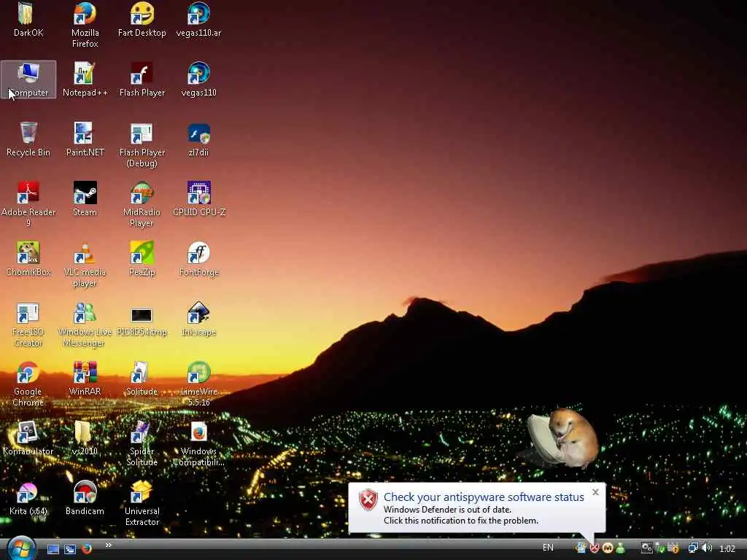Open the Notepad++ shortcut
Image resolution: width=747 pixels, height=560 pixels.
click(85, 79)
